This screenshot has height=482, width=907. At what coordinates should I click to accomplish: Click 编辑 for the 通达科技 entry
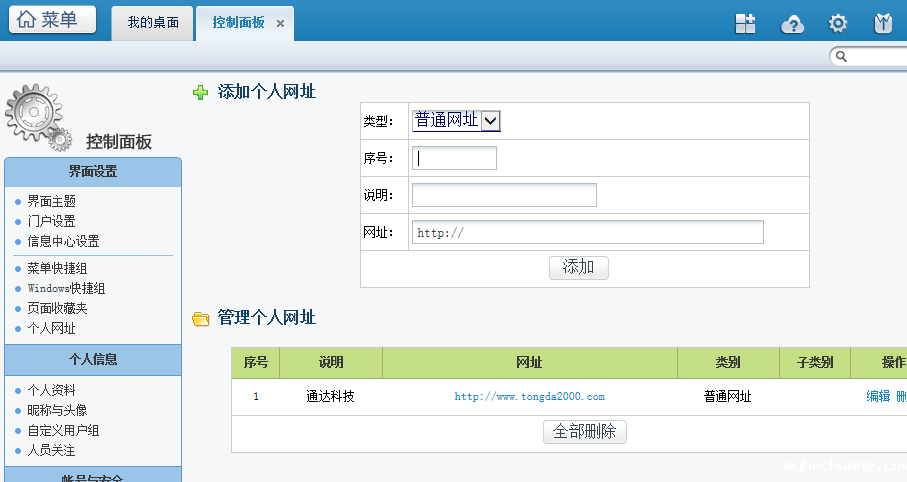pyautogui.click(x=877, y=396)
